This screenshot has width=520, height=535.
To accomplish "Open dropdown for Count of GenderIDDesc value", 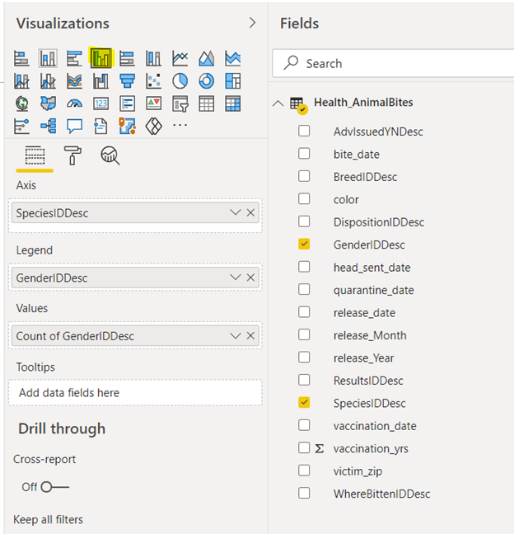I will pos(235,336).
